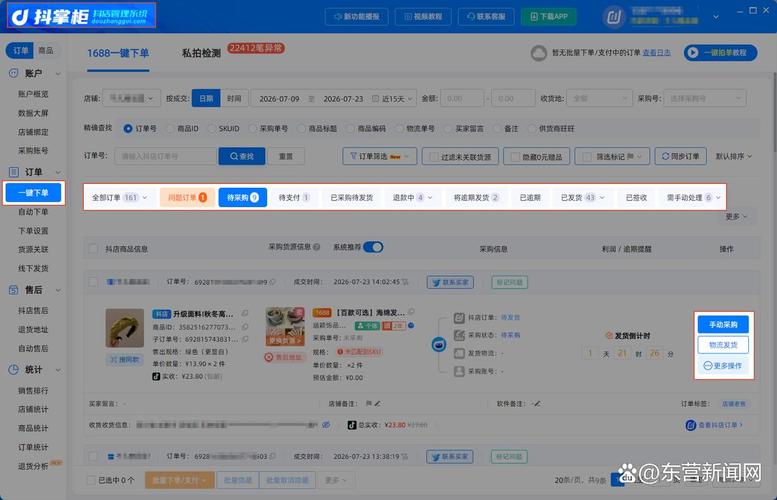This screenshot has height=500, width=777.
Task: Open 退货分析 in the sidebar
Action: (x=33, y=466)
